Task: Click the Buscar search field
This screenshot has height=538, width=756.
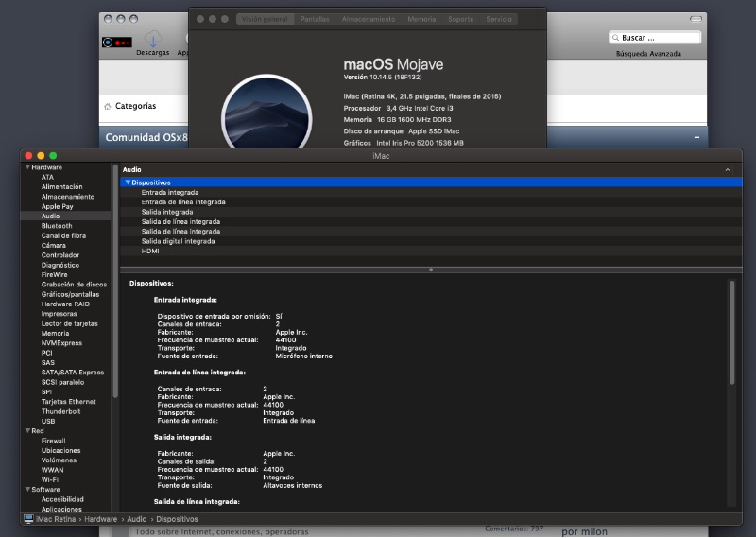Action: point(655,38)
